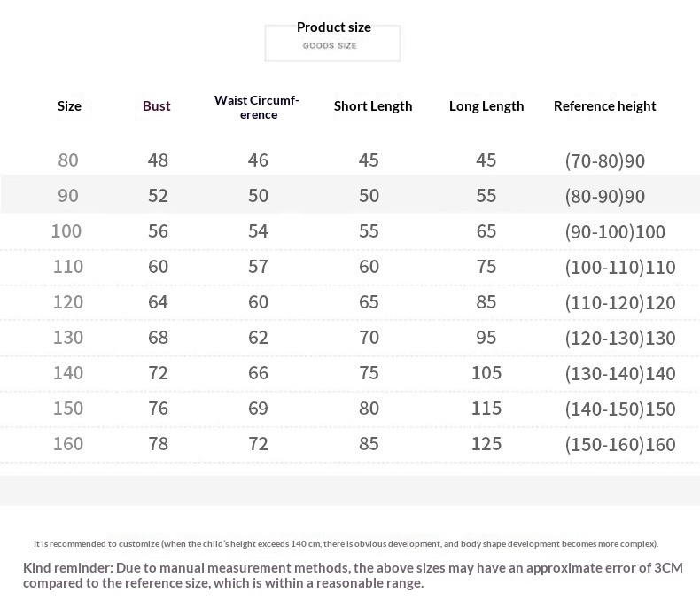Select waist value 57 for size 110
Screen dimensions: 700x608
point(258,267)
